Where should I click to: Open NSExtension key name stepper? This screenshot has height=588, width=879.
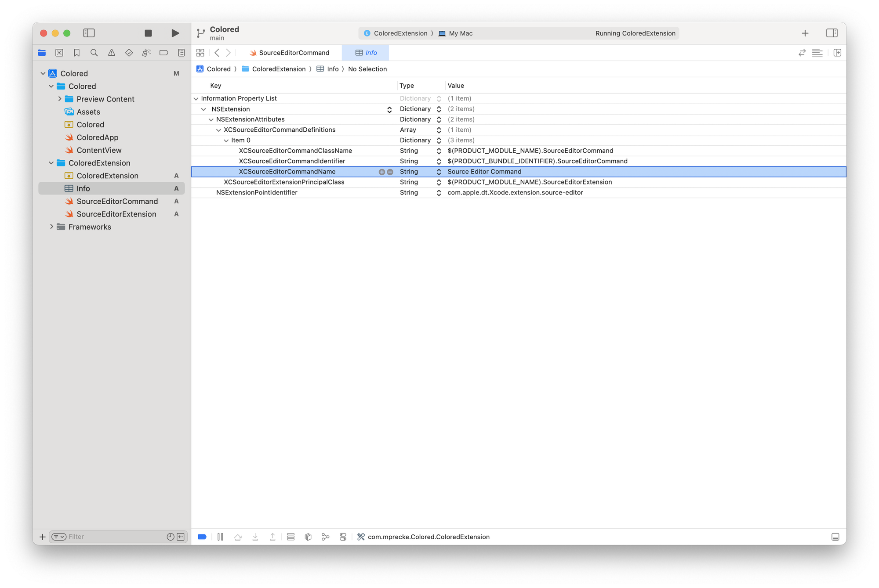click(389, 109)
